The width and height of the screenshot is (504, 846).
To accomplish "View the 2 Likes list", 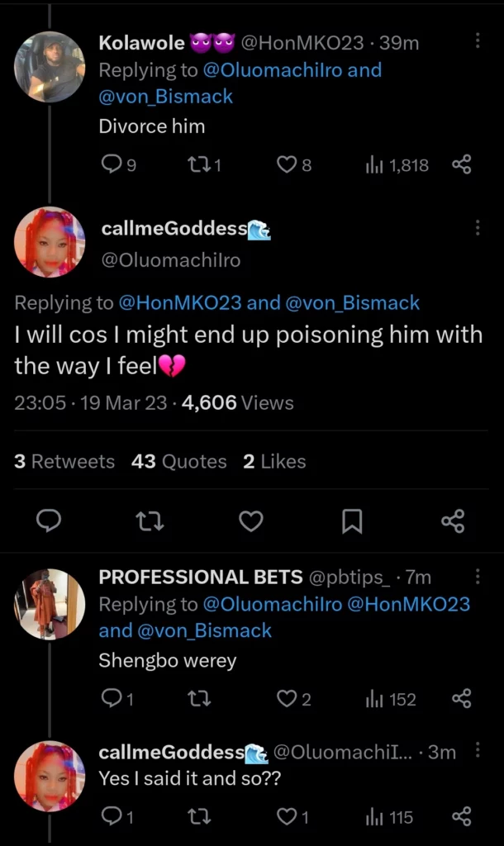I will coord(274,461).
